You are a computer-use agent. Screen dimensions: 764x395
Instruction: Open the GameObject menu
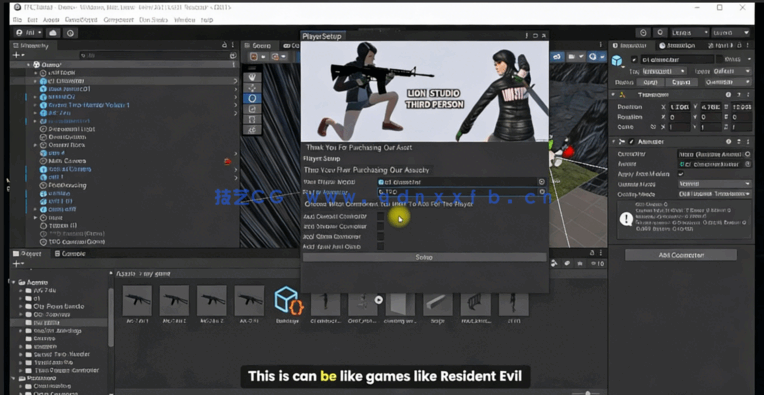point(82,20)
